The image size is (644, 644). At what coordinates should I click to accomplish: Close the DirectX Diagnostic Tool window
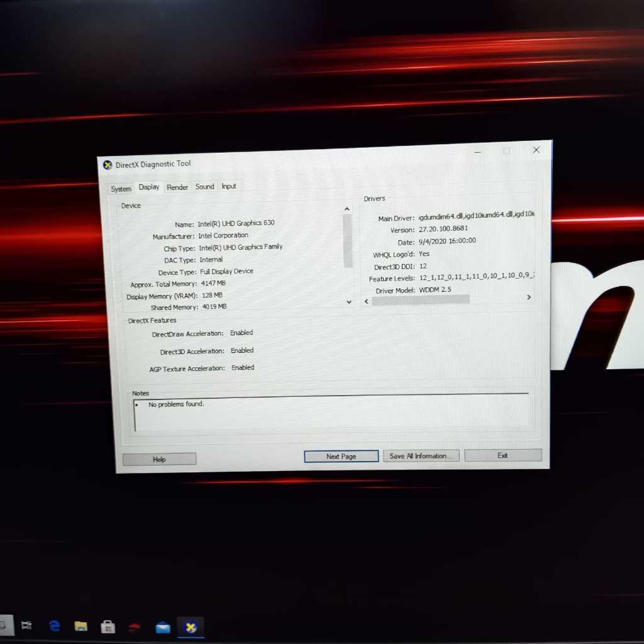coord(536,150)
